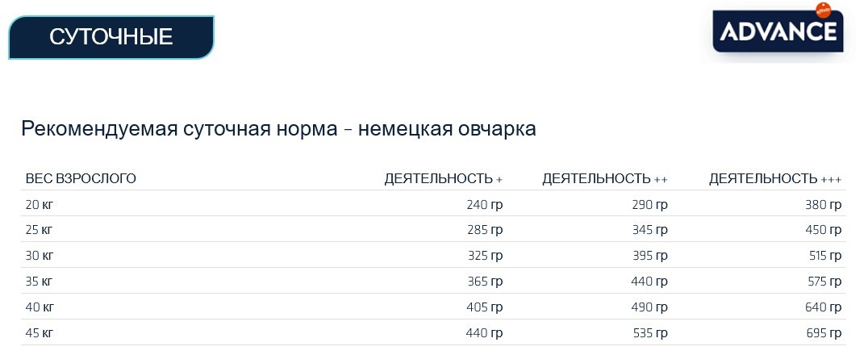Click the heading about немецкая овчарка daily norm
Viewport: 868px width, 359px height.
278,129
